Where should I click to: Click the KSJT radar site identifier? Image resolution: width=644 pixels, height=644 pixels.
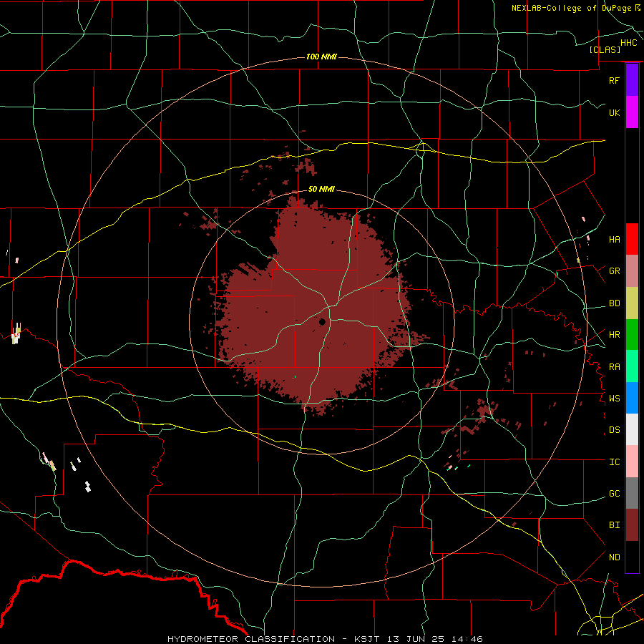pos(366,639)
